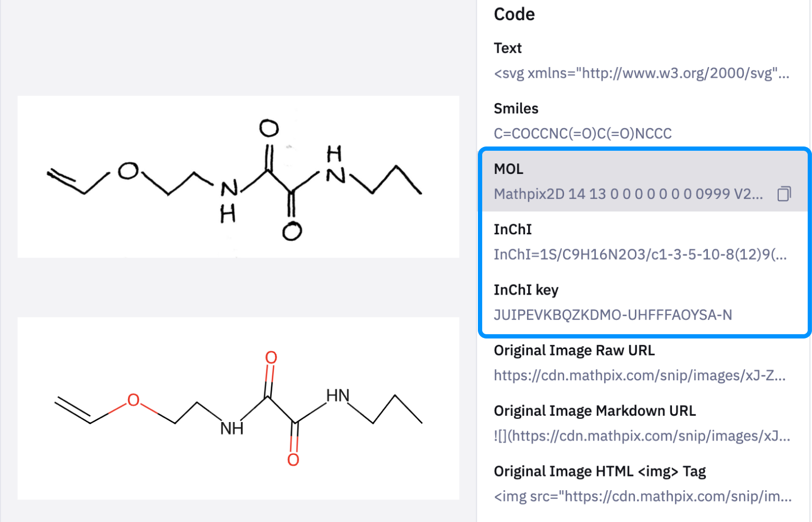Click the Original Image Markdown URL value

tap(642, 436)
